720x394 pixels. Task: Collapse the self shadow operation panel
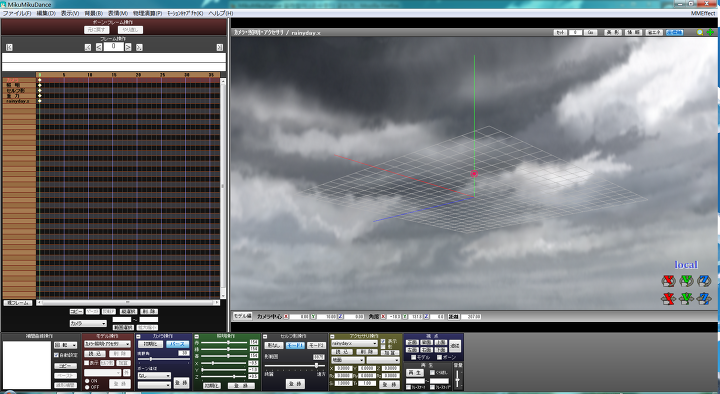(265, 337)
